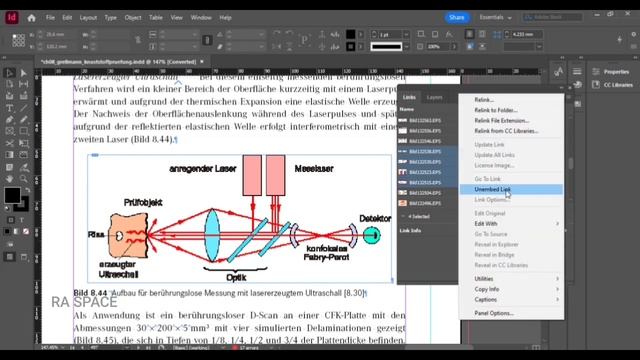Select the Hand tool
The image size is (640, 360).
pos(9,179)
